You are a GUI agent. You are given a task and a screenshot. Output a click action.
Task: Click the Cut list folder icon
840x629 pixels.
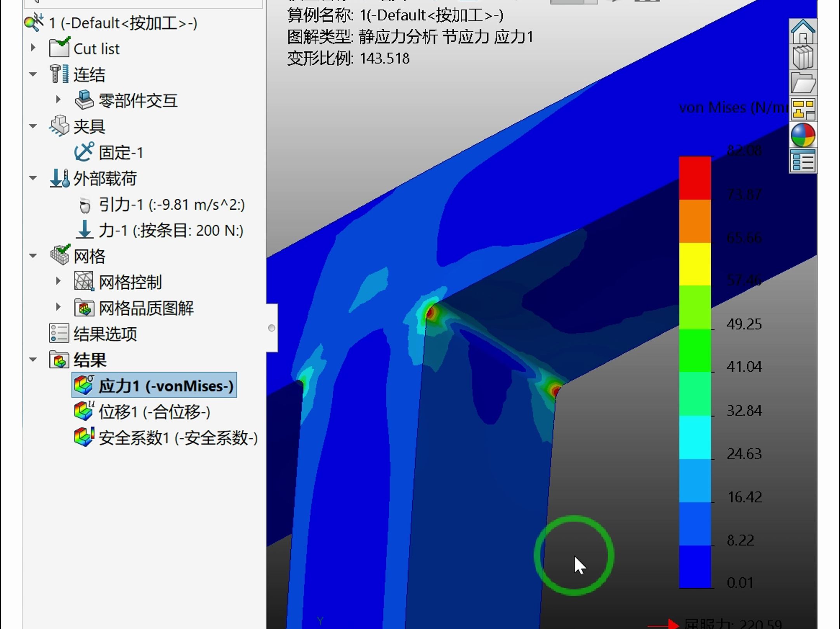(x=59, y=48)
